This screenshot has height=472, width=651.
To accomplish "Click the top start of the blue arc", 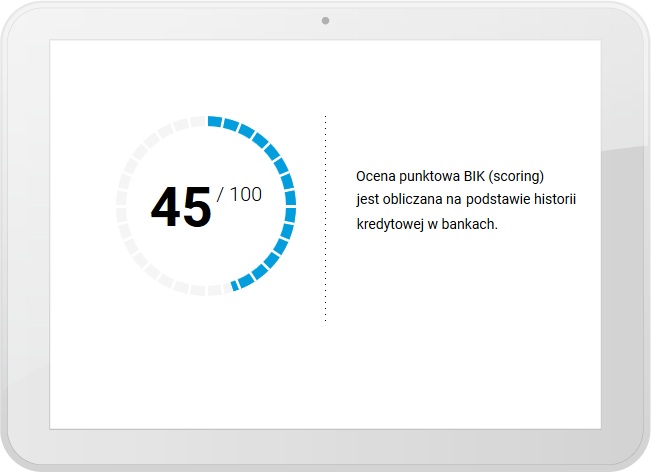I will [213, 122].
